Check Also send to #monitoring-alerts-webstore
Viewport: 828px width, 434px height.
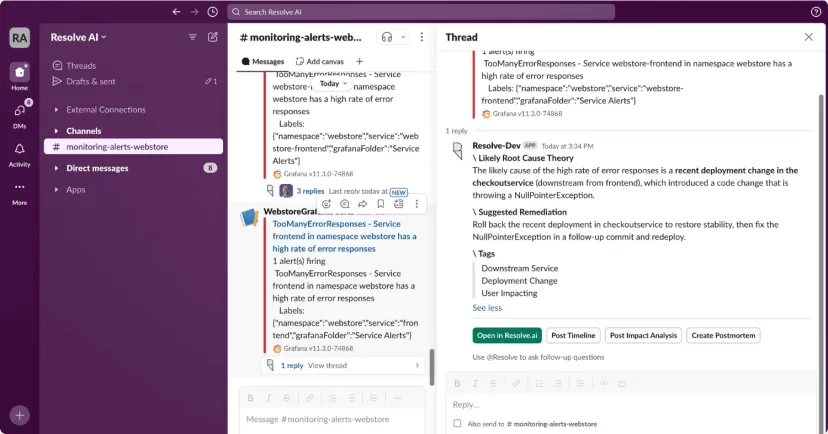pos(457,423)
